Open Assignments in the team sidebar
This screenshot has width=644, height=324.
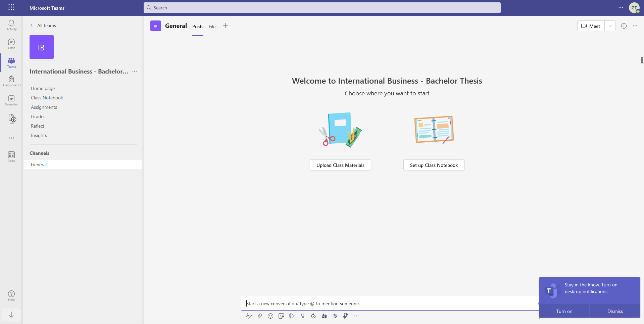(x=44, y=107)
